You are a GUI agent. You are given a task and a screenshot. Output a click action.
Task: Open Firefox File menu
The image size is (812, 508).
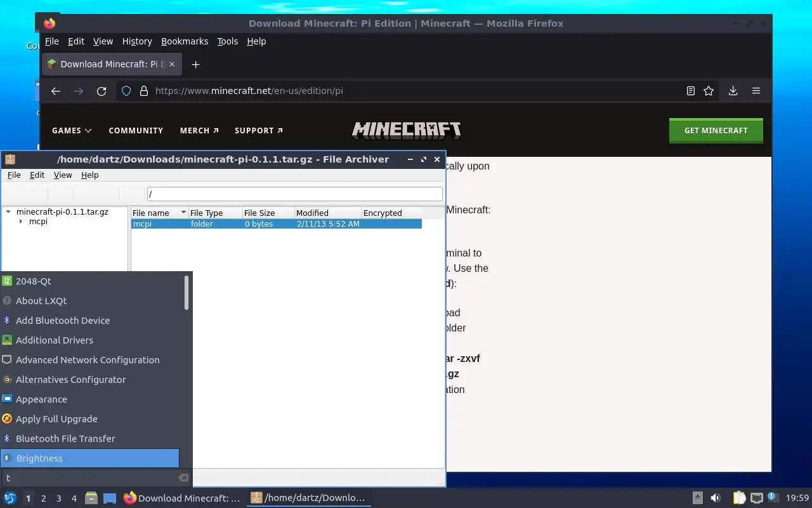pyautogui.click(x=52, y=41)
